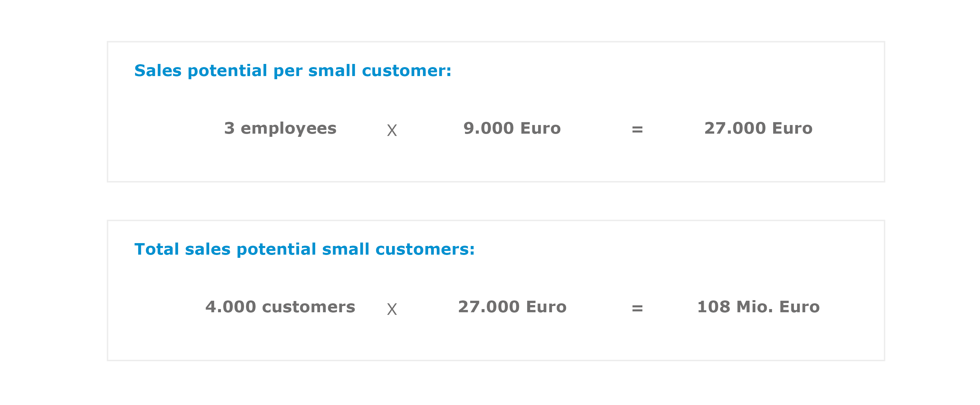This screenshot has width=980, height=405.
Task: Click the multiplication X in the bottom box
Action: [x=392, y=309]
